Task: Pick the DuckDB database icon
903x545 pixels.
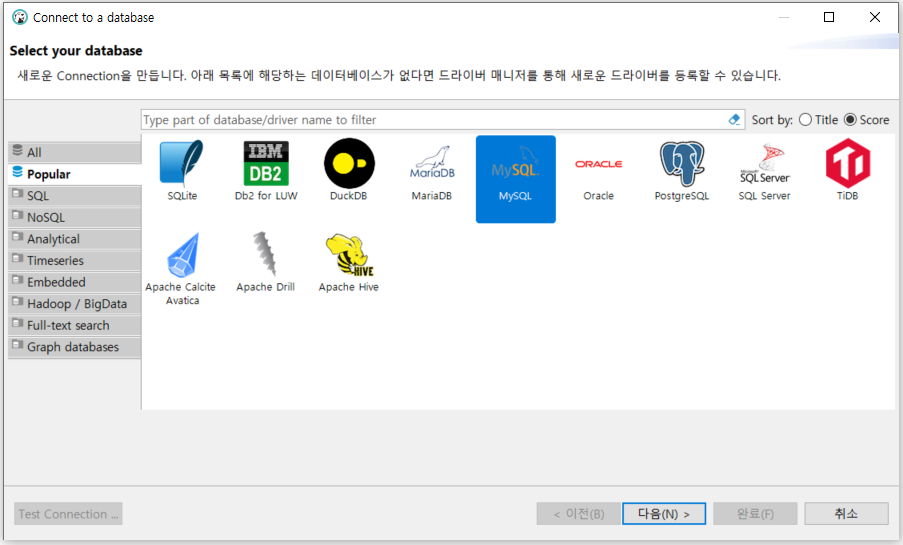Action: point(349,163)
